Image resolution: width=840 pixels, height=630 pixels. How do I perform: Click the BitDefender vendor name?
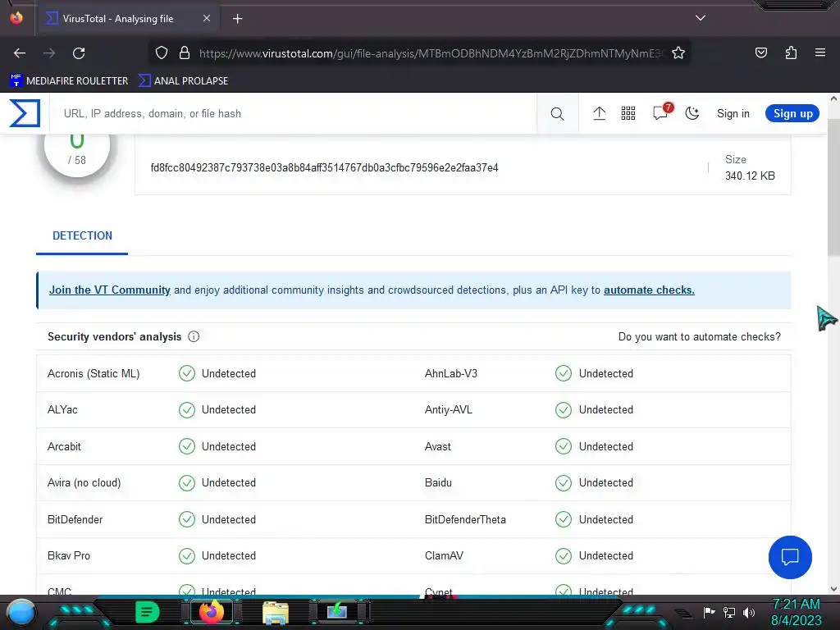(x=75, y=519)
